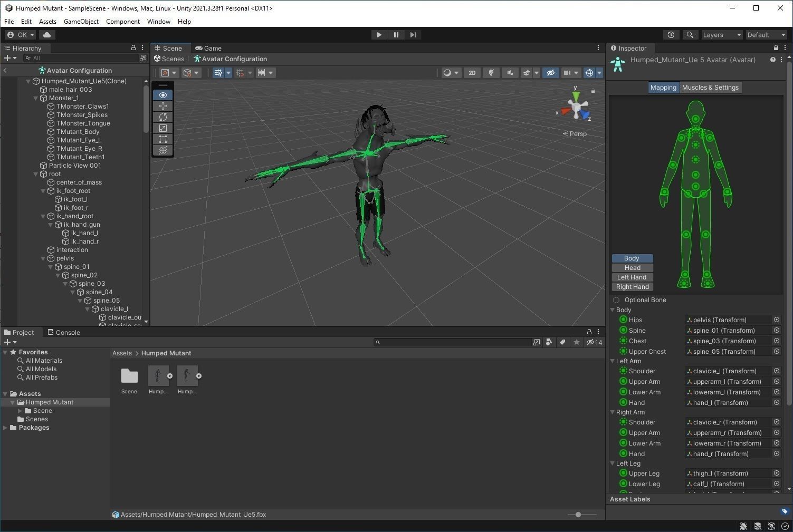Lock the Inspector panel
793x532 pixels.
pos(776,48)
